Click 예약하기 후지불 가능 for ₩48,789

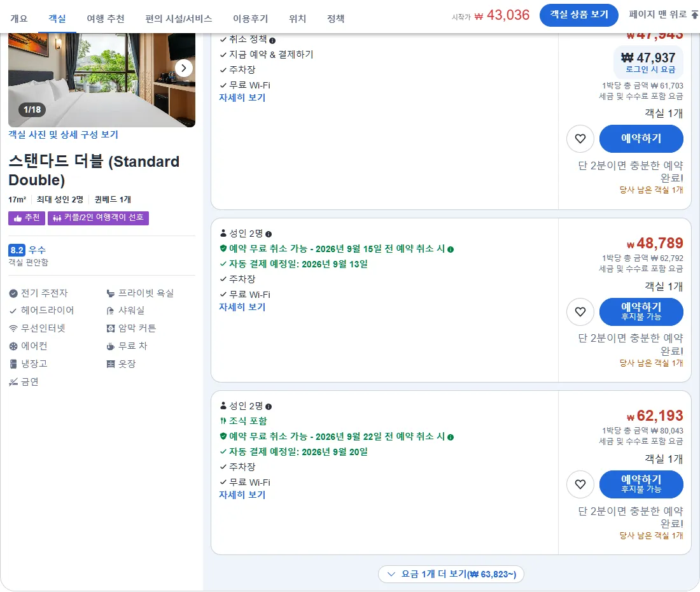pyautogui.click(x=641, y=312)
